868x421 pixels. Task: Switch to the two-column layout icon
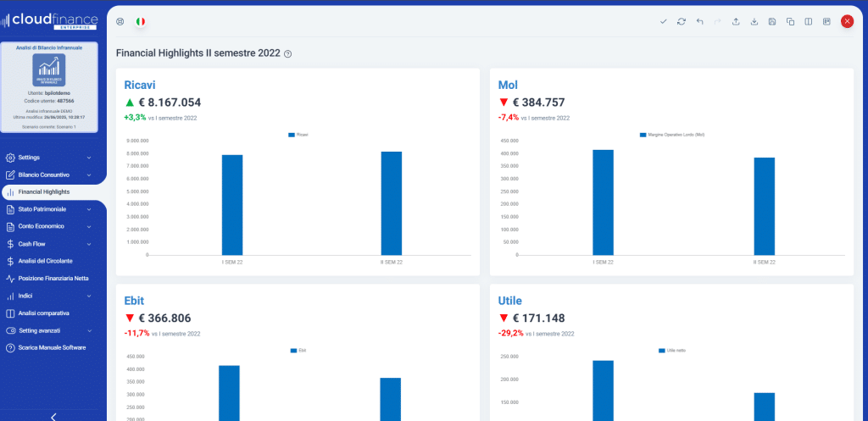[808, 21]
